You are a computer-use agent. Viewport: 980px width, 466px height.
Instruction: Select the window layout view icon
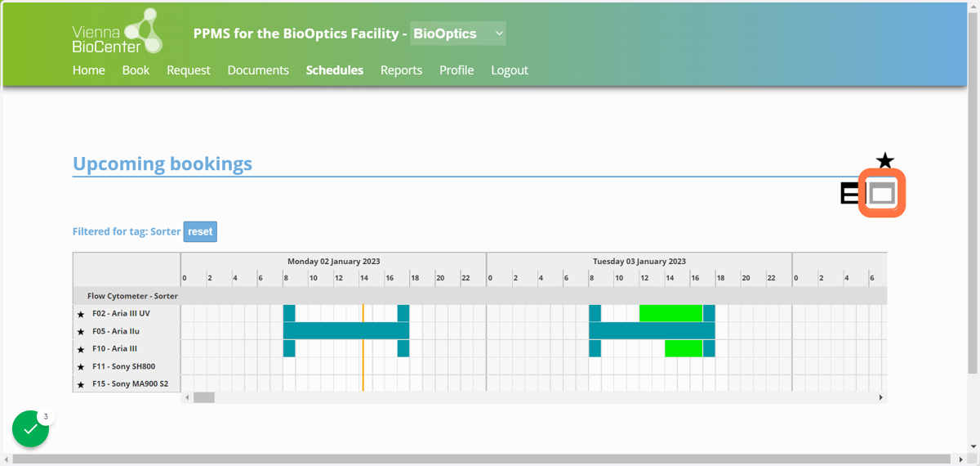click(882, 194)
